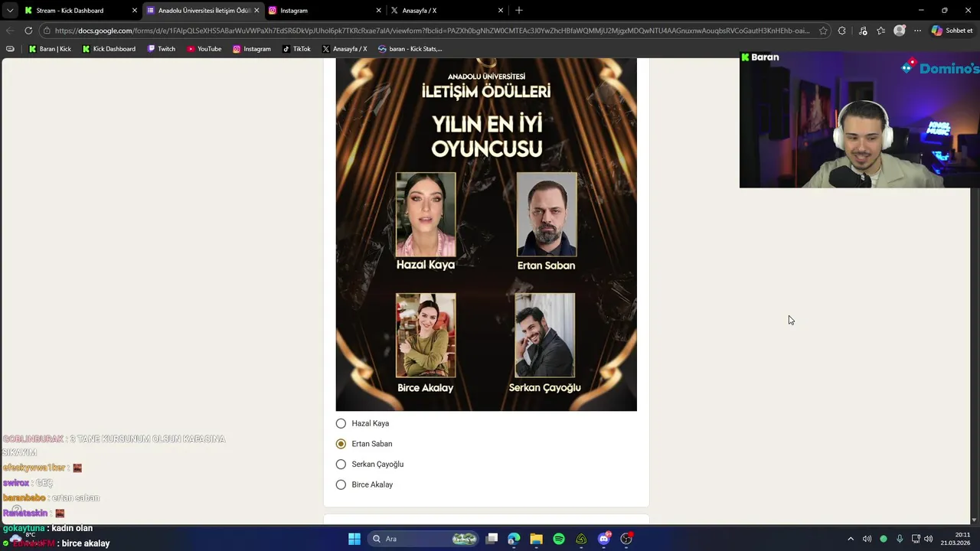980x551 pixels.
Task: Click Serkan Çayoğlu's photo in the poster
Action: tap(545, 336)
